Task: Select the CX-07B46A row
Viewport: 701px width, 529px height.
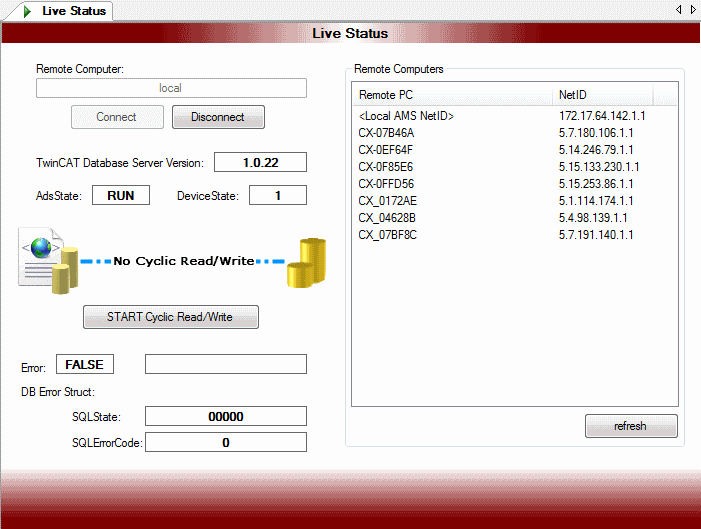Action: [515, 133]
